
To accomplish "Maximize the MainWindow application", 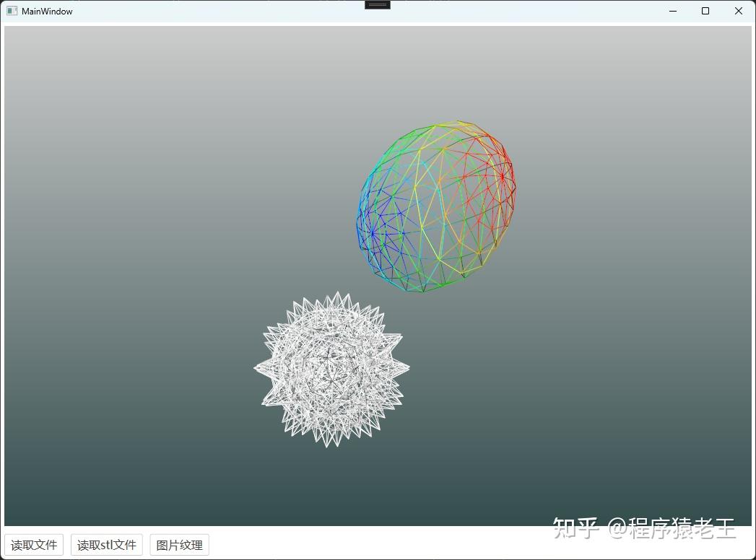I will pyautogui.click(x=705, y=11).
